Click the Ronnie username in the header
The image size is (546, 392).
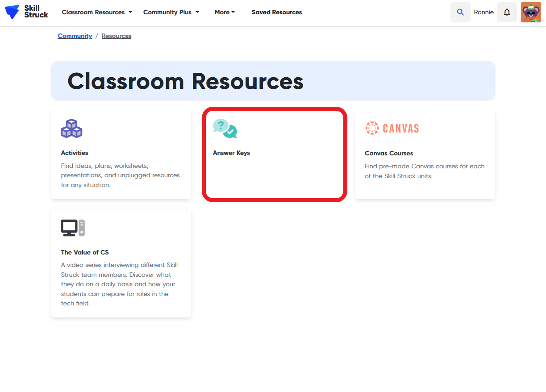483,12
